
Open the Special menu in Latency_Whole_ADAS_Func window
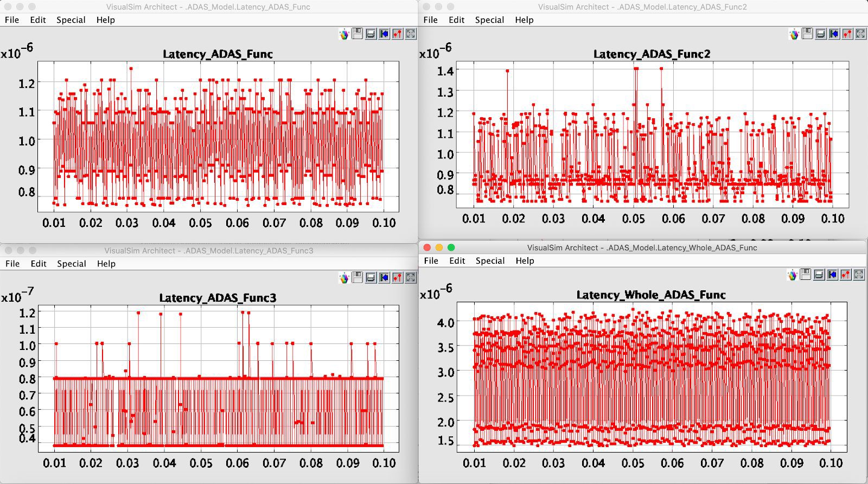pyautogui.click(x=490, y=260)
